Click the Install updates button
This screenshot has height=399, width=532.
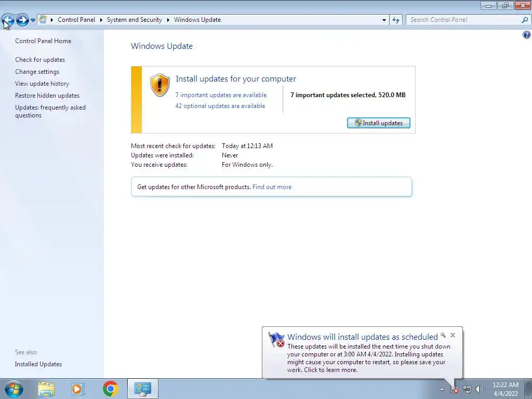[379, 123]
